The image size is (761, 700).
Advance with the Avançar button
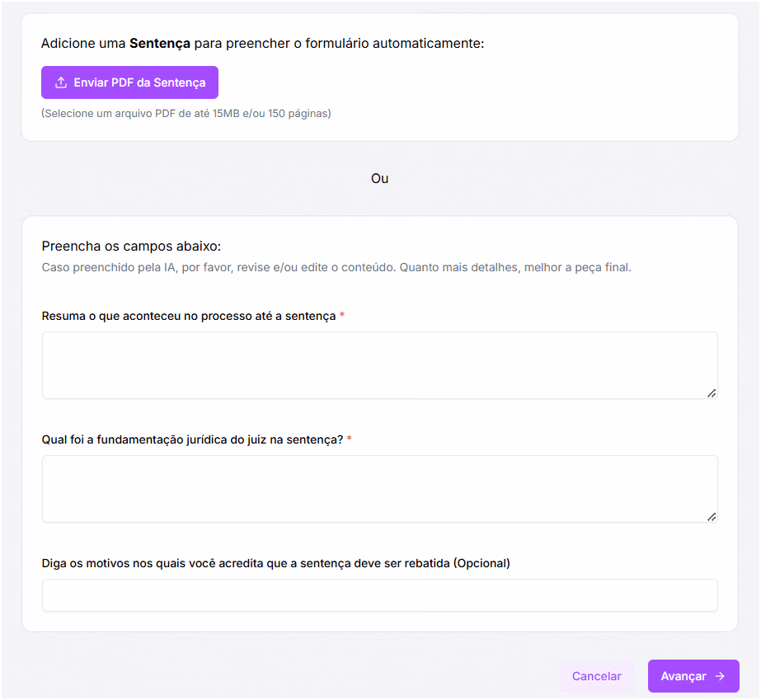tap(693, 676)
